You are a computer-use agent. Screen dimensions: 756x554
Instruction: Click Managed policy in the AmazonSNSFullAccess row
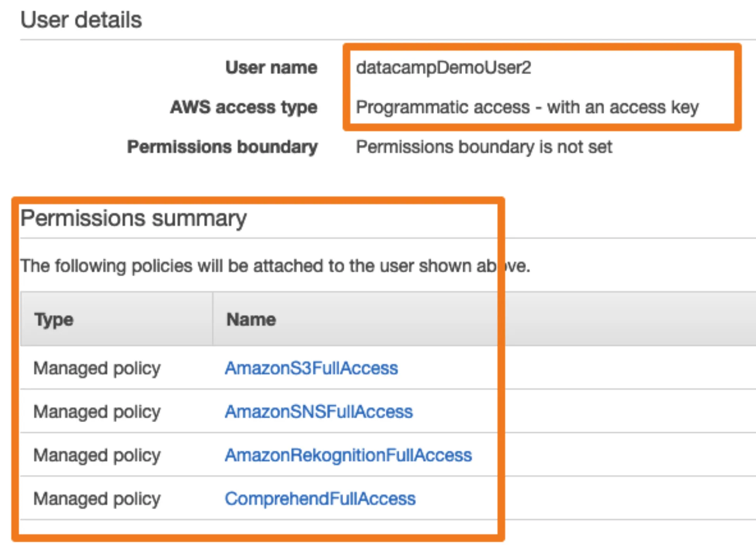click(x=97, y=411)
